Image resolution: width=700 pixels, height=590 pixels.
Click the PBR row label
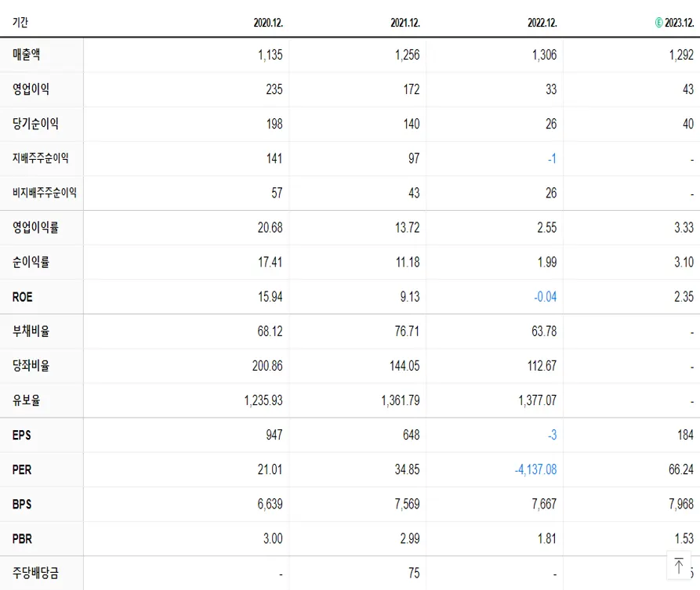pos(22,538)
